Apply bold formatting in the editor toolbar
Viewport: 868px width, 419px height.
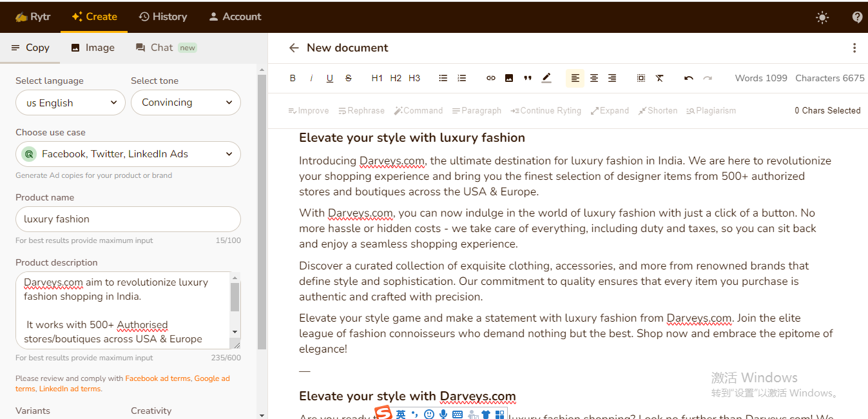pos(293,78)
